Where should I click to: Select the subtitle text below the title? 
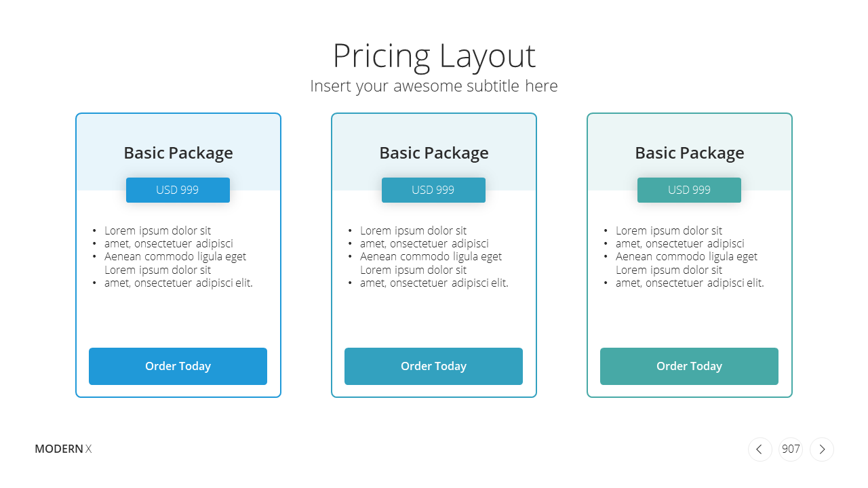click(434, 86)
